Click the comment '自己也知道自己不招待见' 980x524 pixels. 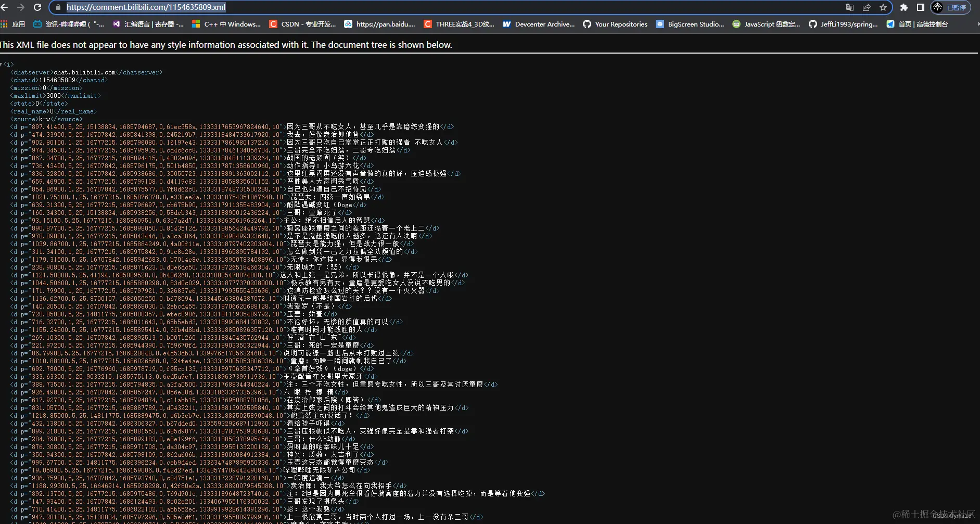[327, 189]
